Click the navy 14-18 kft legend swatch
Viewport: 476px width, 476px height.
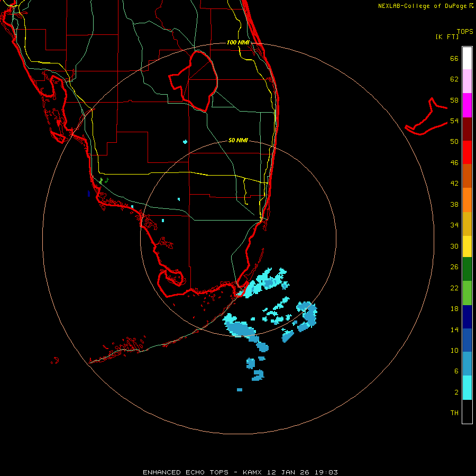[x=467, y=317]
